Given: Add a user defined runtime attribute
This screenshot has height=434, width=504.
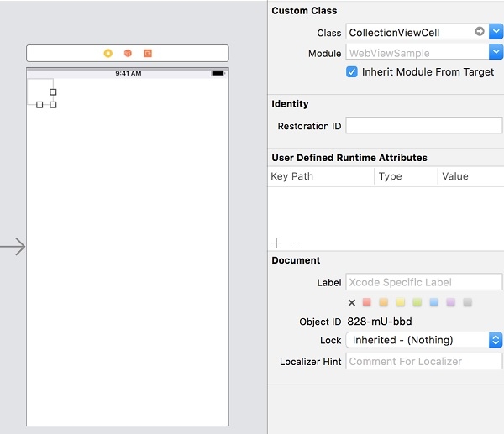Looking at the screenshot, I should point(276,243).
